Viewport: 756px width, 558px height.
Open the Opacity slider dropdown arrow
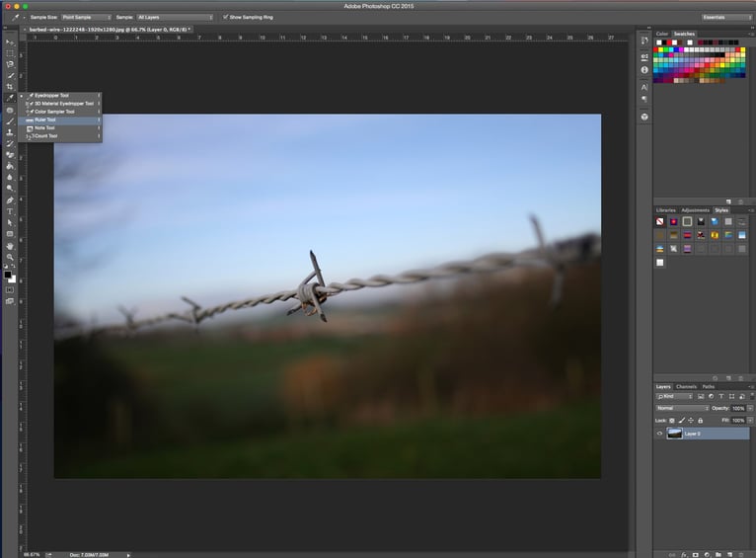pos(750,408)
